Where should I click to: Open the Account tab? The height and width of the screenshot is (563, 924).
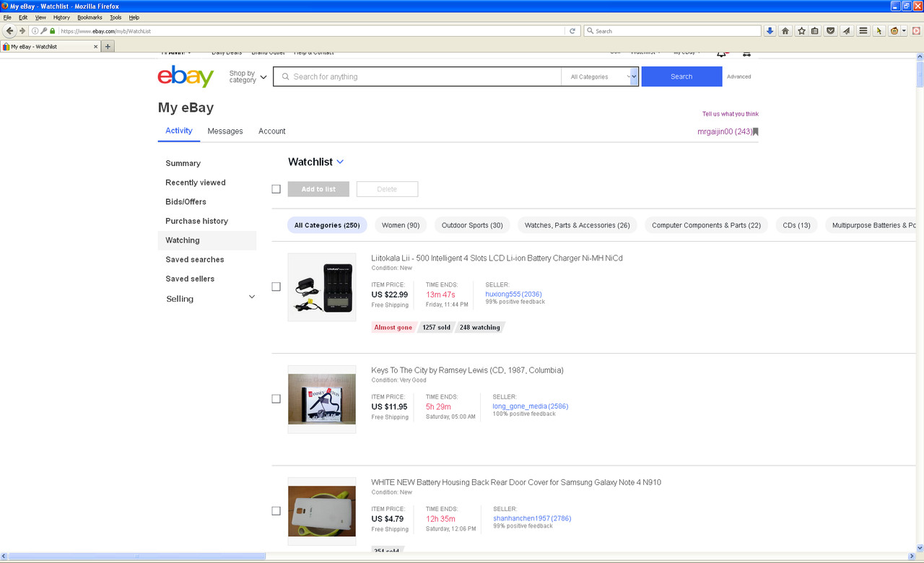click(272, 131)
